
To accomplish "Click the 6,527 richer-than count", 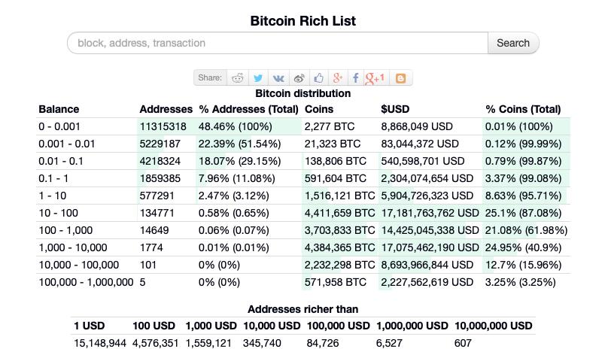I will (x=389, y=343).
